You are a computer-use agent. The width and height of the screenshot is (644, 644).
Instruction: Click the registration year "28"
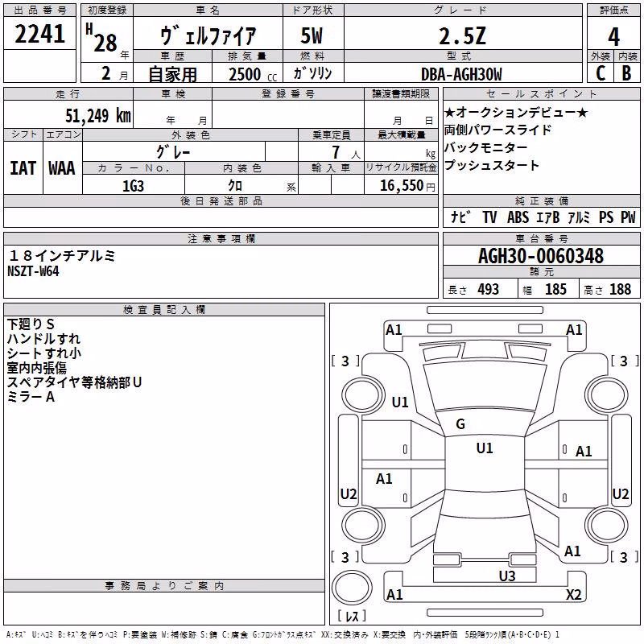click(105, 43)
